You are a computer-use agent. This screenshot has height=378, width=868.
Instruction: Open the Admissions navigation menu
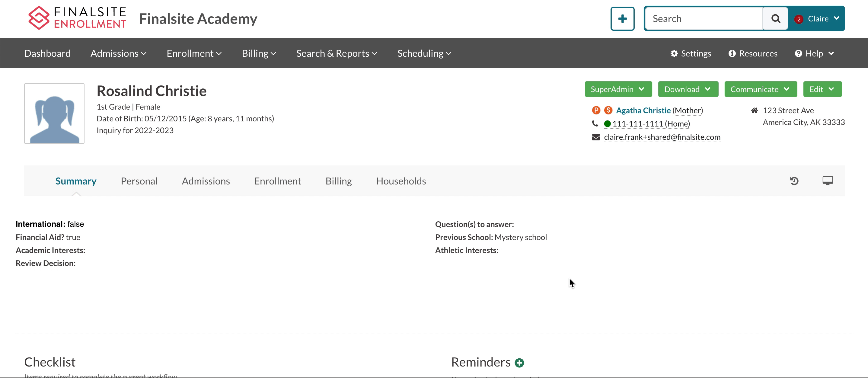coord(118,54)
